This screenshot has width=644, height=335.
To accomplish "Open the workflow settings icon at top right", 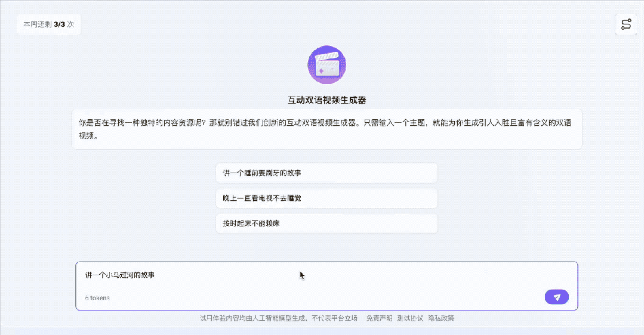I will tap(626, 24).
